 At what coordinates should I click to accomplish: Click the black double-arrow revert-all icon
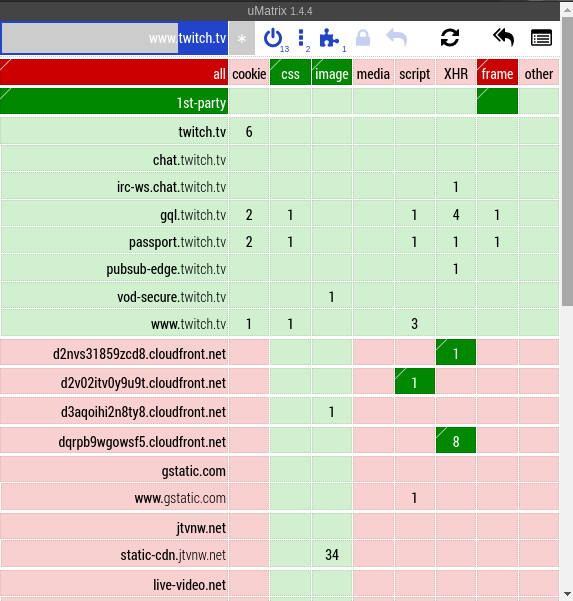[x=503, y=38]
